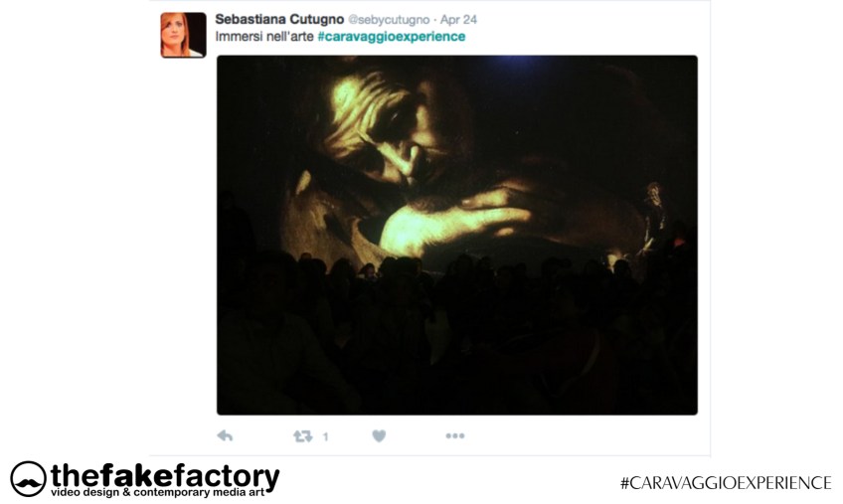Click the thefakefactory logo text
Screen dimensions: 843x504
point(165,475)
